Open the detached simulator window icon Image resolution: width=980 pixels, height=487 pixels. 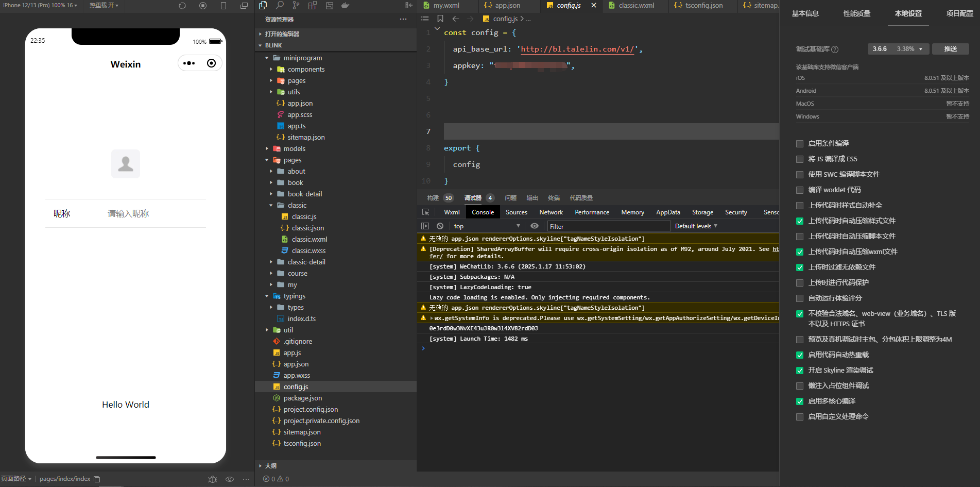pyautogui.click(x=244, y=6)
